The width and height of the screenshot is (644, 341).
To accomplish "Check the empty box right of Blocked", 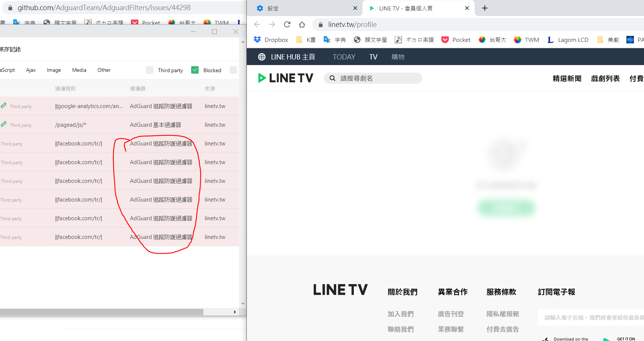I will 233,70.
